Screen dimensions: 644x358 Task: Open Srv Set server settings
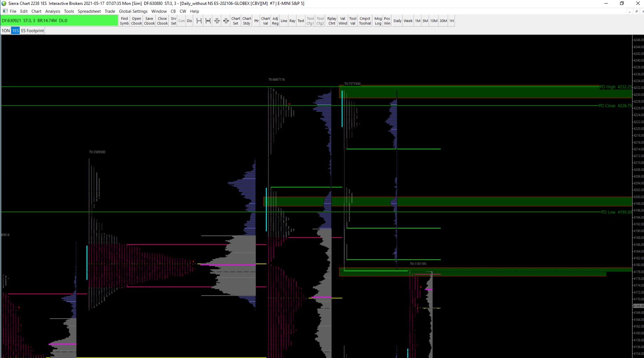pyautogui.click(x=173, y=21)
